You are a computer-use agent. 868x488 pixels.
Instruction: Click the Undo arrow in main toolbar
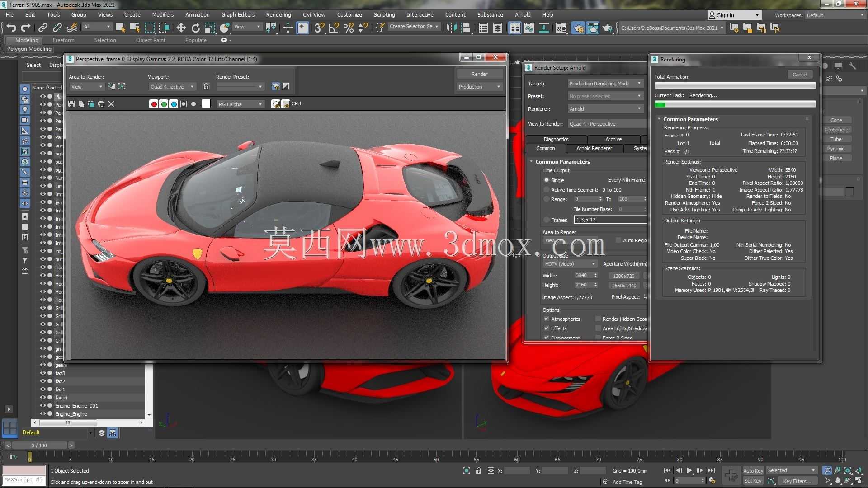point(11,28)
